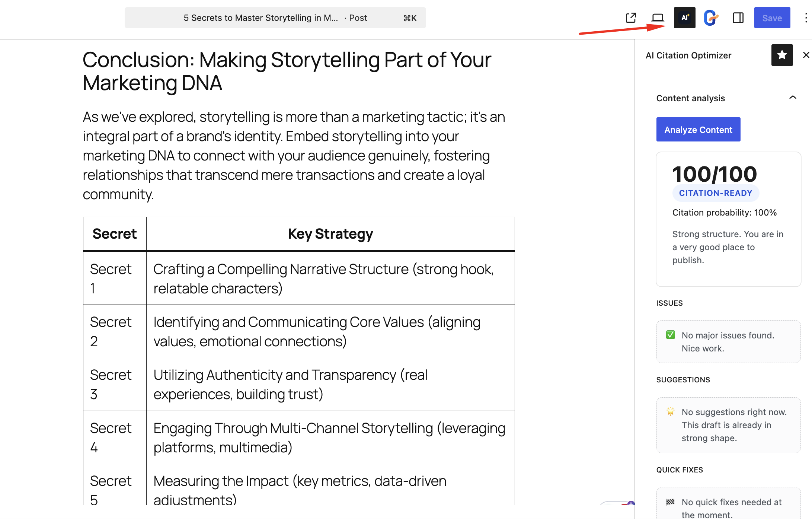The image size is (812, 519).
Task: Pin panel with the star icon
Action: tap(782, 55)
